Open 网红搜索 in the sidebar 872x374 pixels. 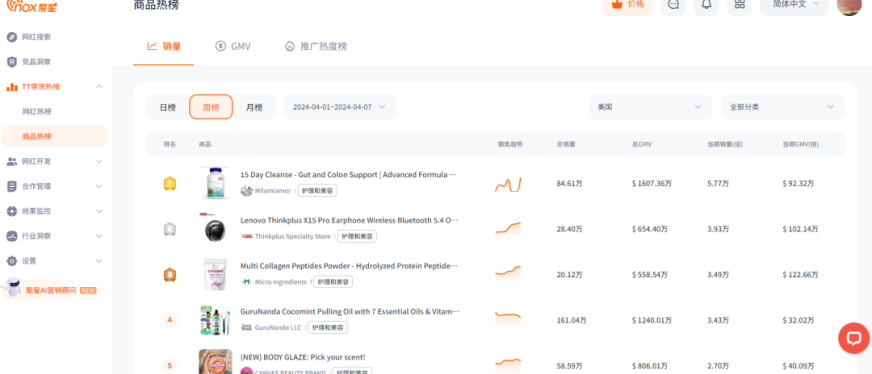click(x=37, y=37)
